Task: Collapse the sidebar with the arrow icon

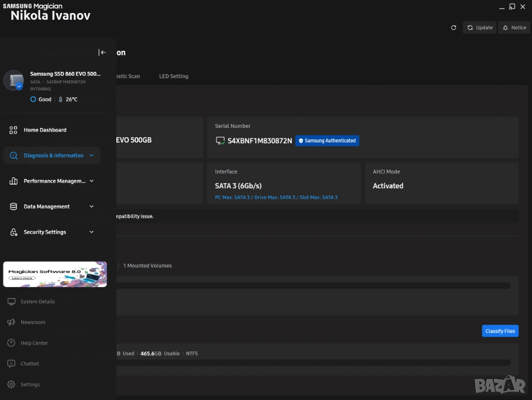Action: (102, 53)
